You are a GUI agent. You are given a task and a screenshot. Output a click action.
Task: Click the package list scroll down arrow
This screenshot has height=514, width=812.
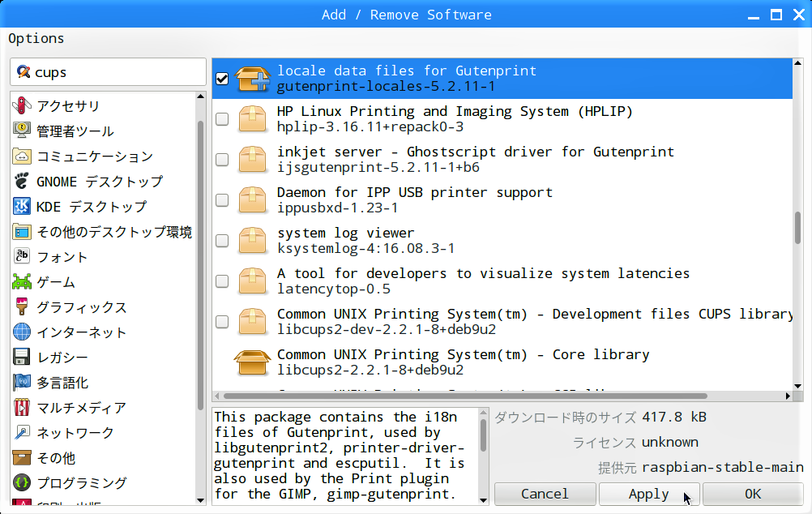798,386
